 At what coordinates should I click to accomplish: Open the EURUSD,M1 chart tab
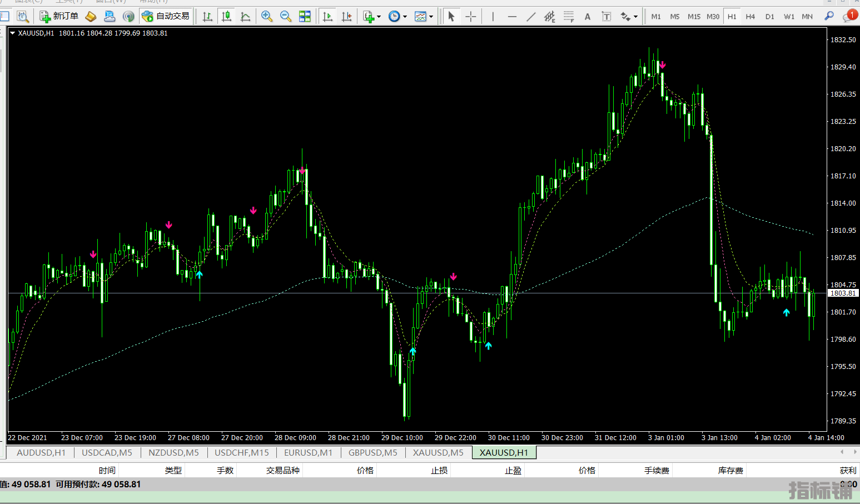pyautogui.click(x=308, y=452)
